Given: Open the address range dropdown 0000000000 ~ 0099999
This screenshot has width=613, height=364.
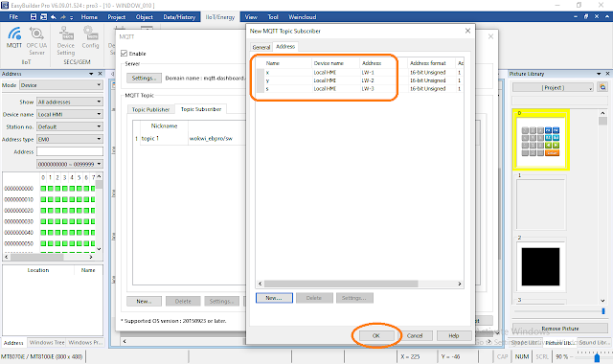Looking at the screenshot, I should (70, 164).
